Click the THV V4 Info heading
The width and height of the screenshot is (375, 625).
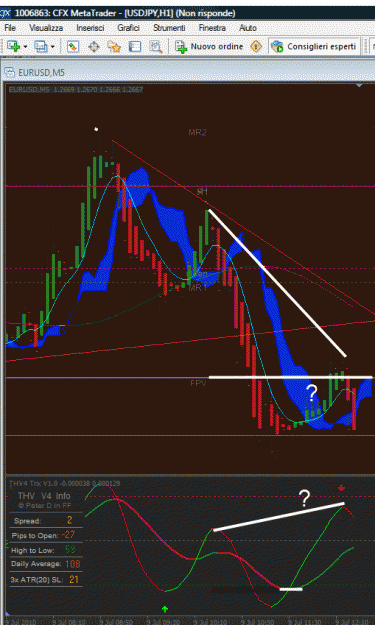pyautogui.click(x=44, y=496)
